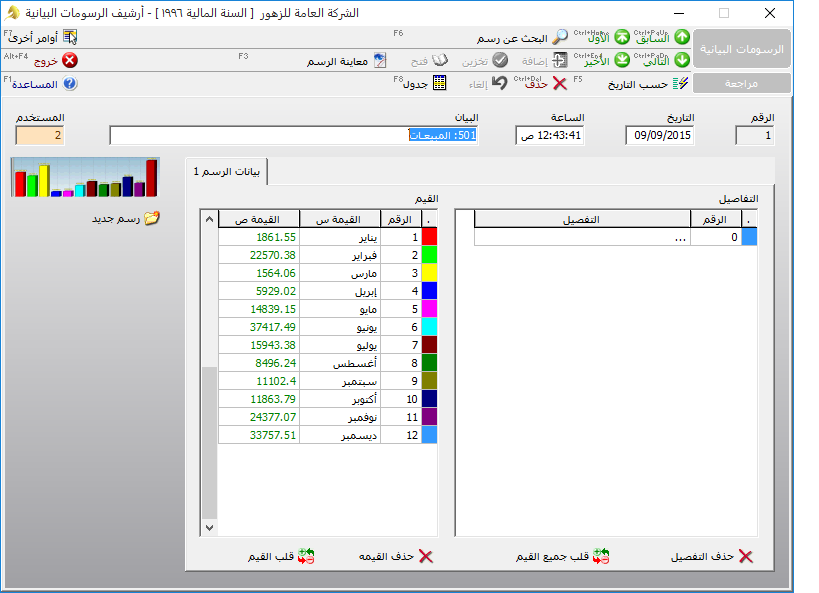Click the Flip Values (قلب القيم) icon

coord(306,556)
